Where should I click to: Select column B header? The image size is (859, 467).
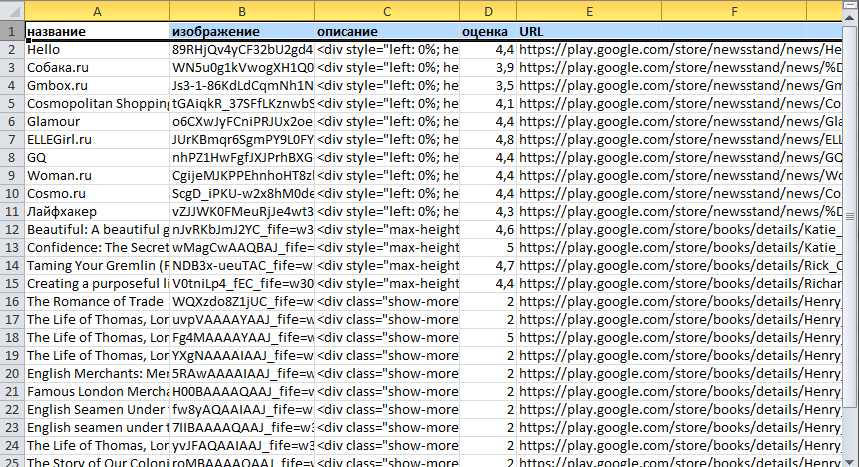(242, 11)
